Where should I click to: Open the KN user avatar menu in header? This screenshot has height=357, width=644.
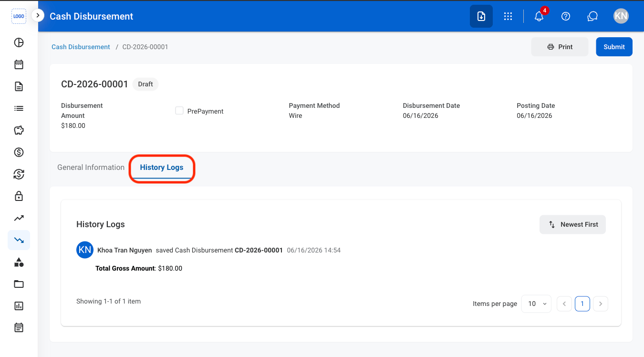(x=621, y=16)
